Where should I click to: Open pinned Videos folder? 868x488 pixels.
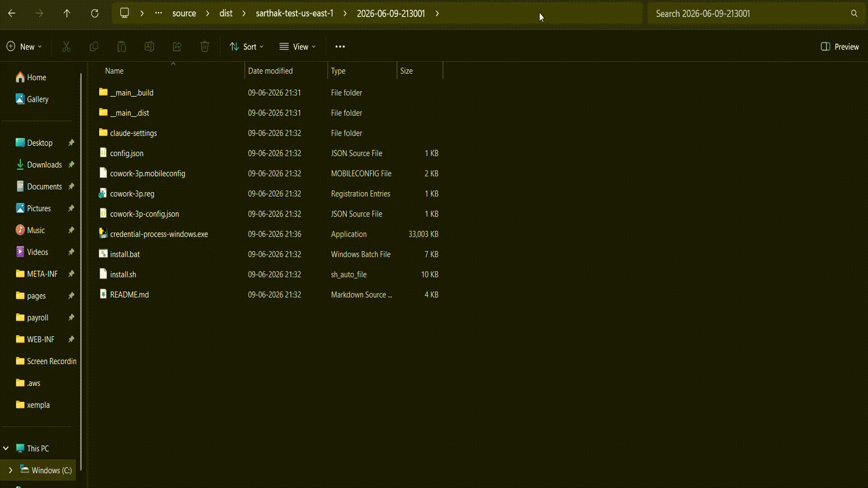coord(37,252)
